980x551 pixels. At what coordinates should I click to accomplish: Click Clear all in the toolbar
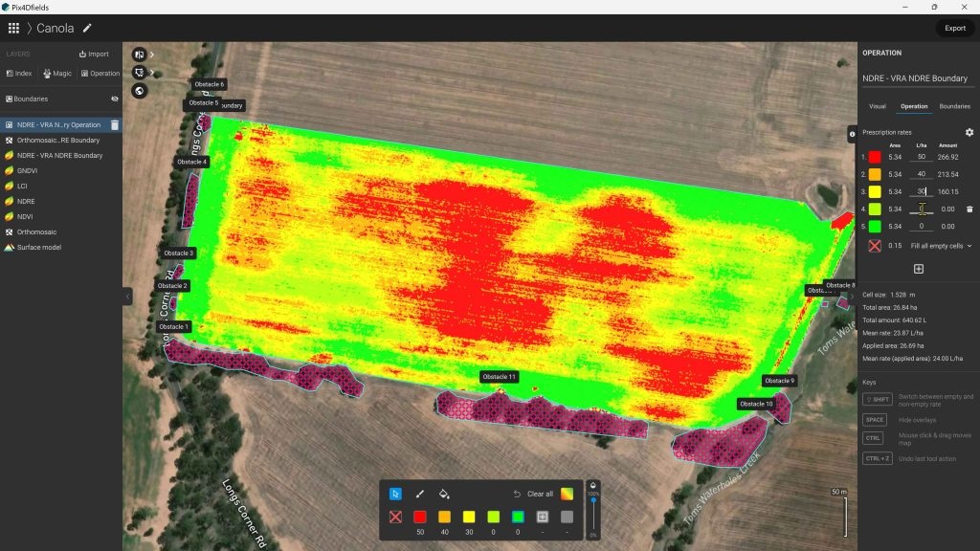point(534,494)
